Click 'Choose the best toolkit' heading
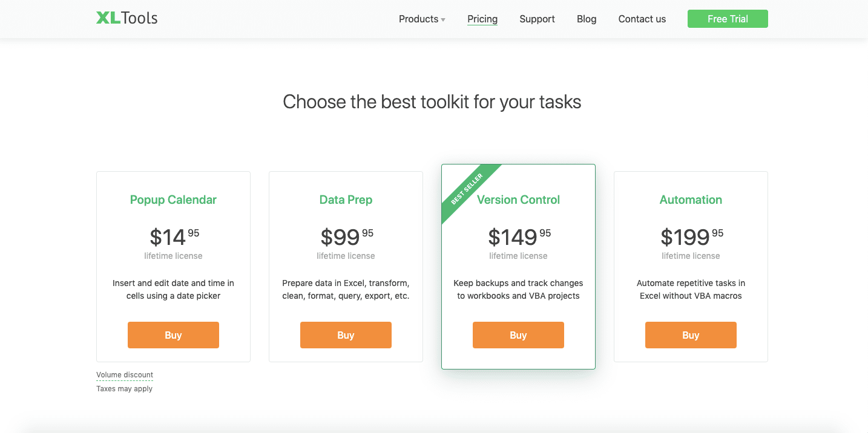Image resolution: width=868 pixels, height=433 pixels. coord(432,102)
